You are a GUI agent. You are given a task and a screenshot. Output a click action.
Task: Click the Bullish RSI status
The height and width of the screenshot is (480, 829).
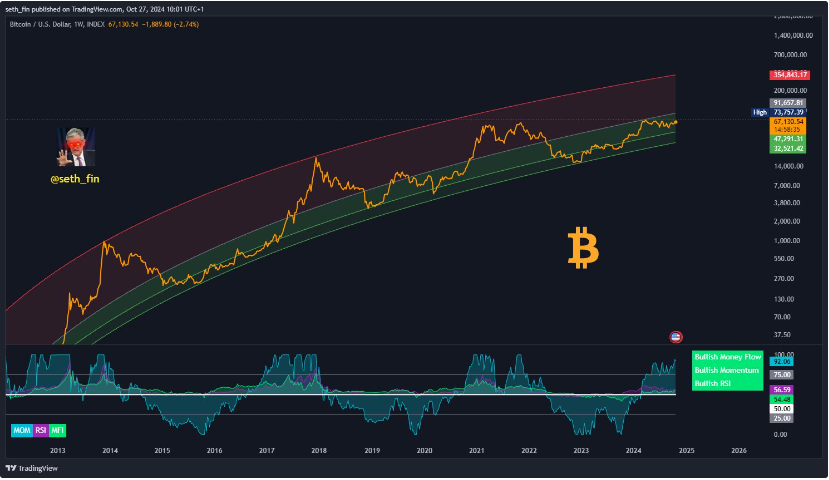pyautogui.click(x=712, y=383)
